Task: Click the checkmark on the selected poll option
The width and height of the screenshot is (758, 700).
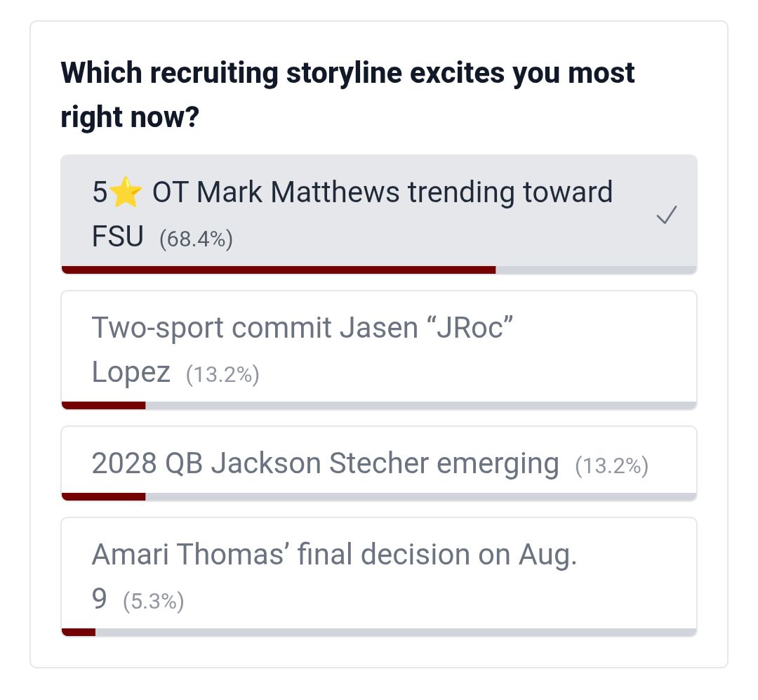Action: [x=667, y=215]
